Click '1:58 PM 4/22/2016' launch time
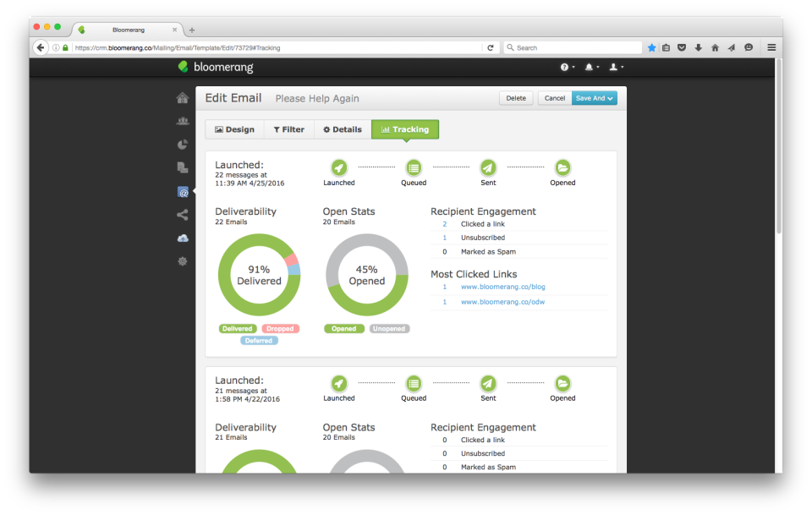 [x=248, y=399]
